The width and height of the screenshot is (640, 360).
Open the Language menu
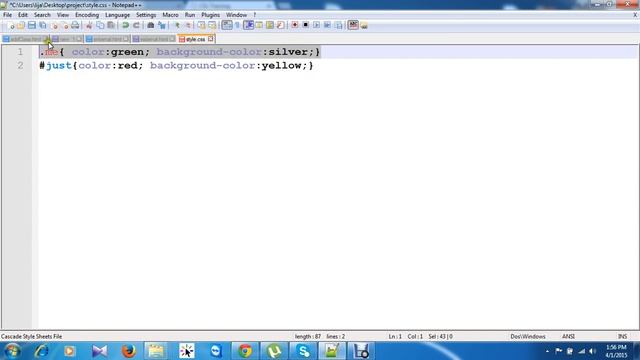click(x=118, y=15)
